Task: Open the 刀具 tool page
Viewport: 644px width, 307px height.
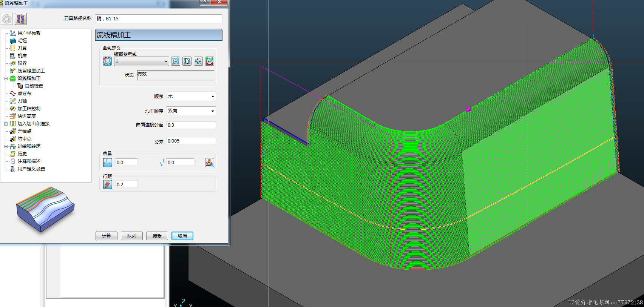Action: tap(22, 48)
